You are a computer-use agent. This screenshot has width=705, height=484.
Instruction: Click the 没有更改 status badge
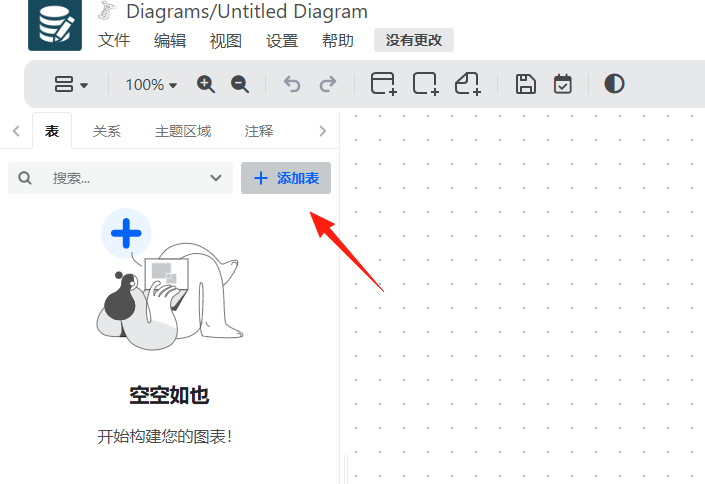tap(414, 40)
